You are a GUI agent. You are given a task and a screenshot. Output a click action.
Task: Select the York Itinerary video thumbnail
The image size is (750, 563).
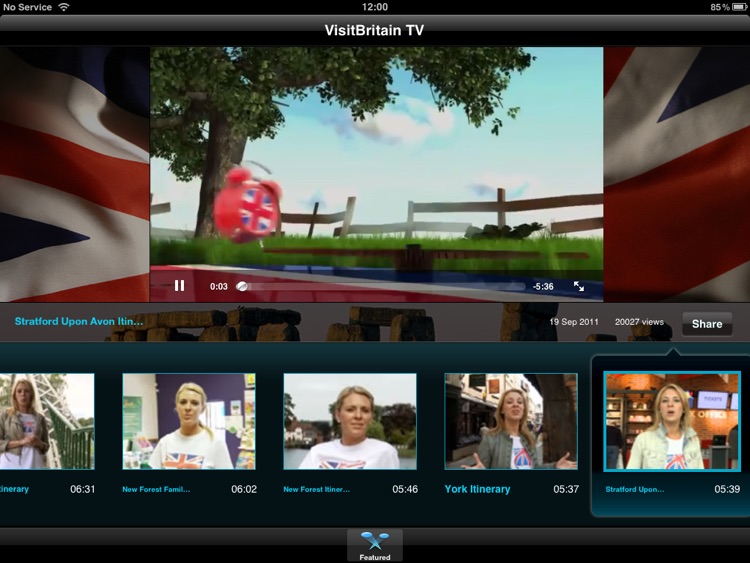point(511,421)
